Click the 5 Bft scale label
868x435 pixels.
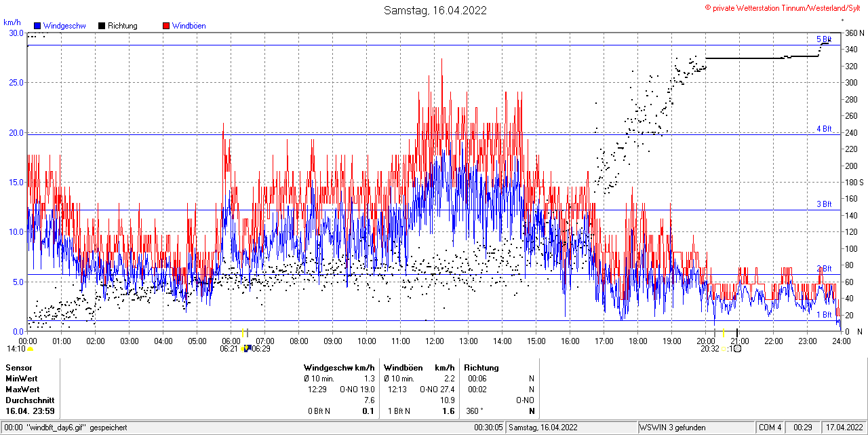pos(824,39)
